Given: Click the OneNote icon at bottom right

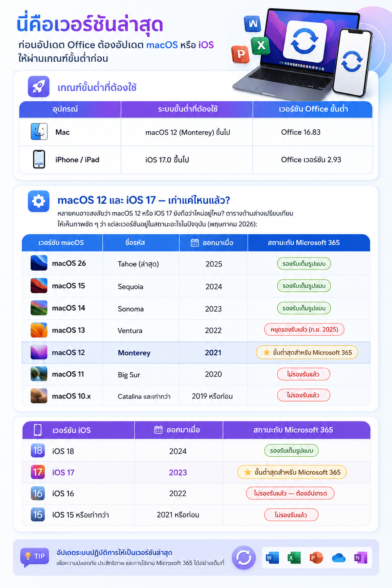Looking at the screenshot, I should point(360,558).
